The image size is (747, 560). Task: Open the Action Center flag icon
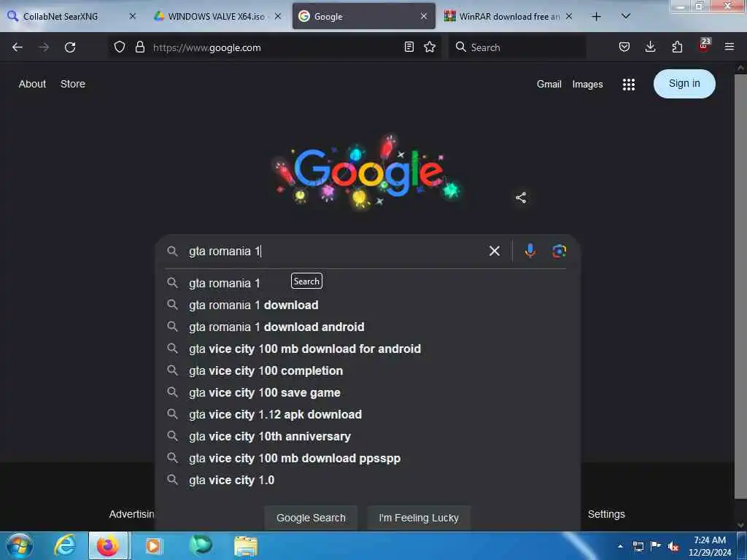[x=656, y=545]
